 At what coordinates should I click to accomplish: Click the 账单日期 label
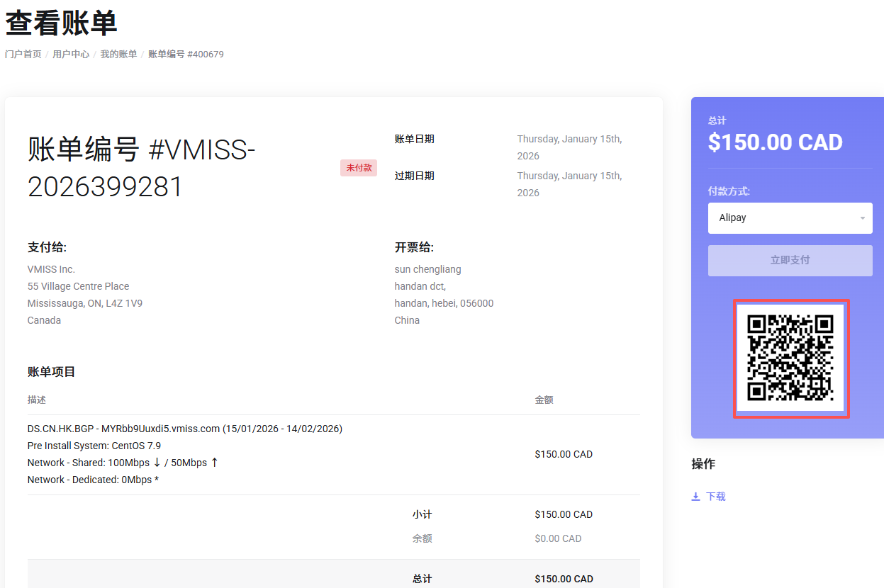click(414, 139)
